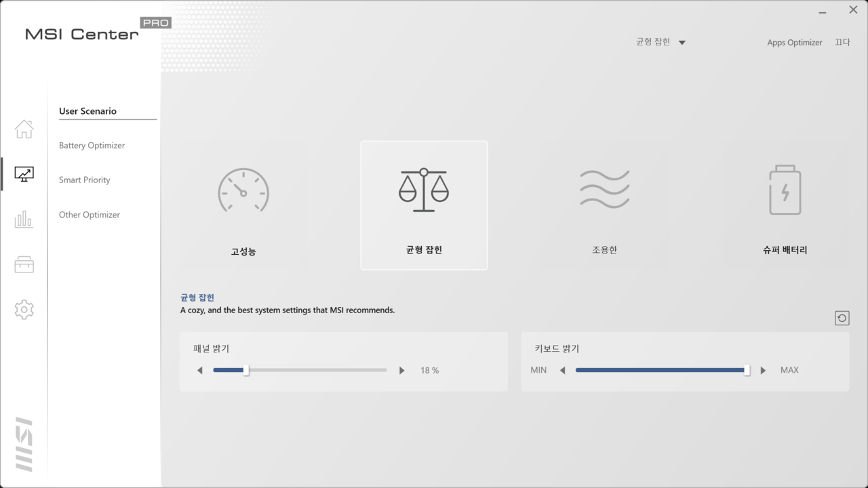Open the toolbox support icon
The image size is (868, 488).
coord(24,264)
